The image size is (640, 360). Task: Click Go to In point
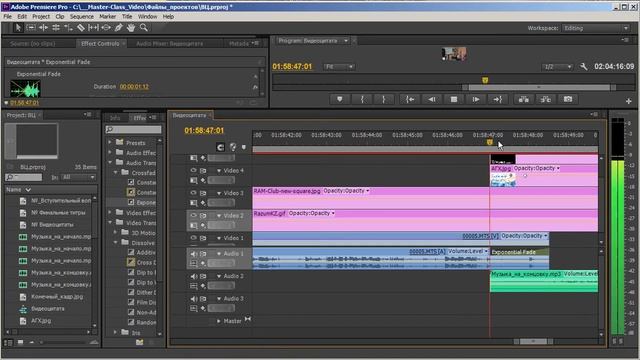tap(410, 99)
